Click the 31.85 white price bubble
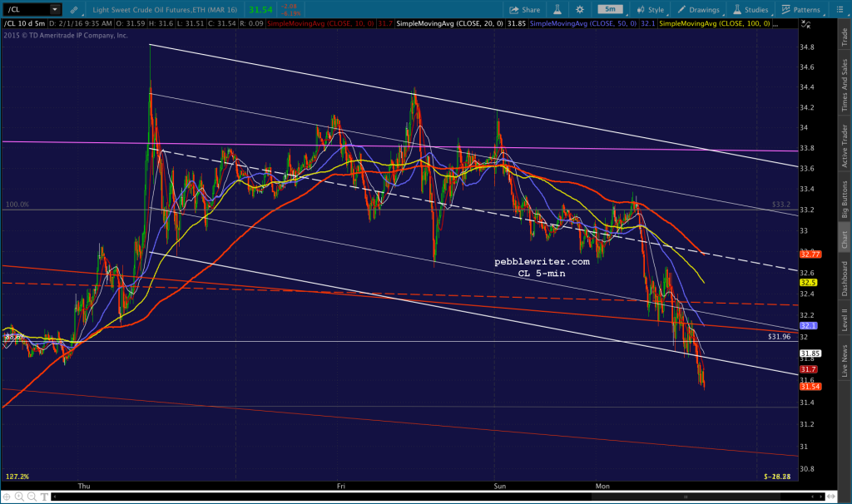The width and height of the screenshot is (852, 504). tap(810, 353)
